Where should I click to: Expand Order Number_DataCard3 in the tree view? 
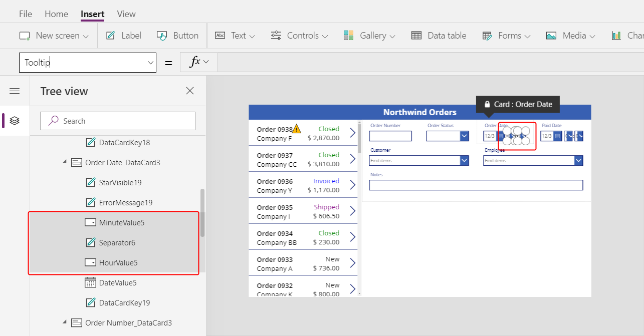(x=64, y=322)
